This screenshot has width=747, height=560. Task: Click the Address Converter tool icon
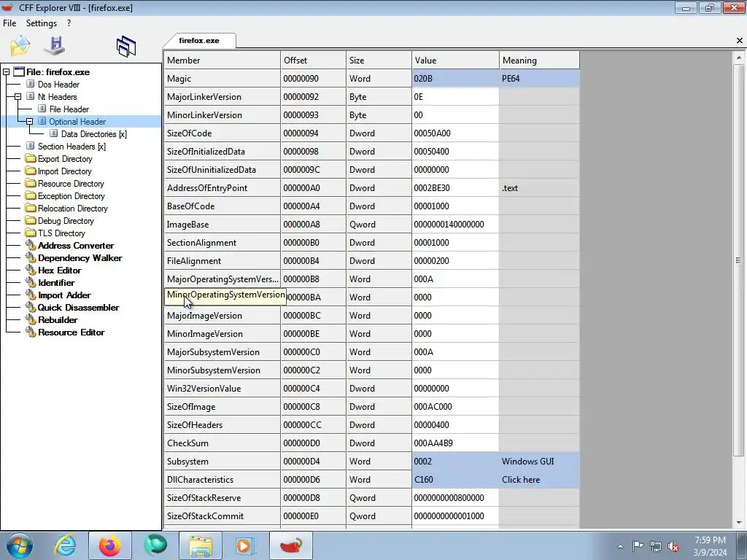pyautogui.click(x=31, y=245)
